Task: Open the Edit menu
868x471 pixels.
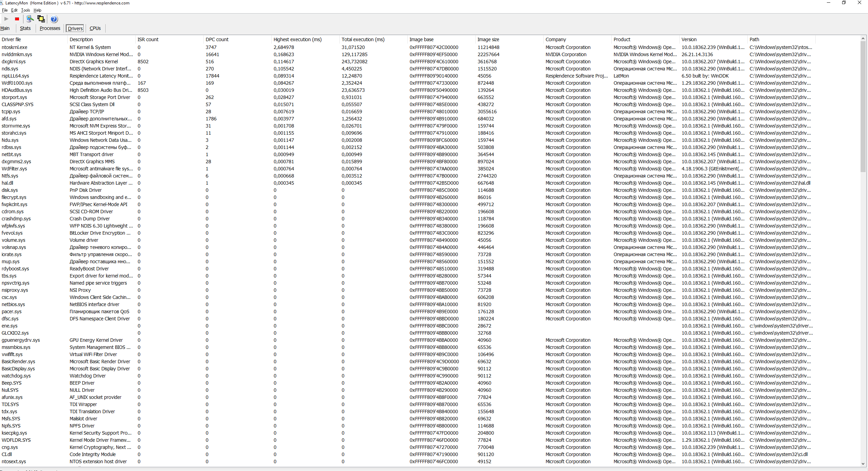Action: (14, 10)
